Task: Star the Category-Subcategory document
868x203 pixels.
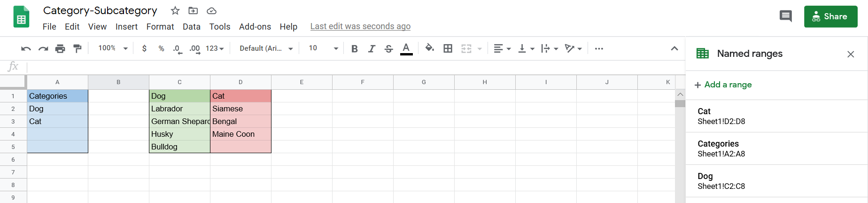Action: 175,11
